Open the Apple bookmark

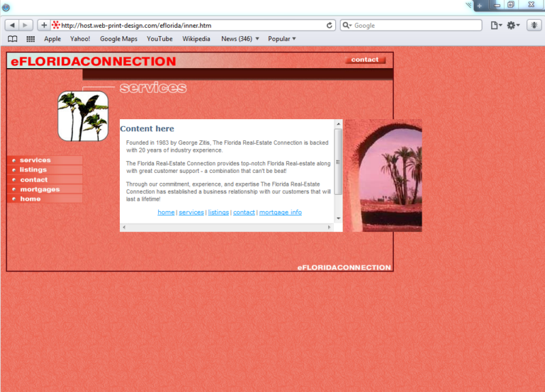point(52,39)
